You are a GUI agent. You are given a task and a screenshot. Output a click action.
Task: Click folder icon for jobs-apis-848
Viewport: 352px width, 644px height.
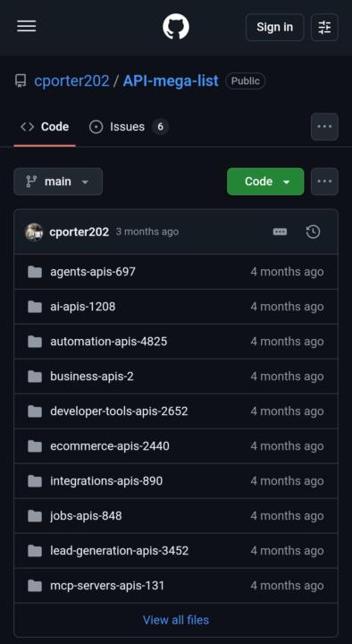(x=35, y=516)
